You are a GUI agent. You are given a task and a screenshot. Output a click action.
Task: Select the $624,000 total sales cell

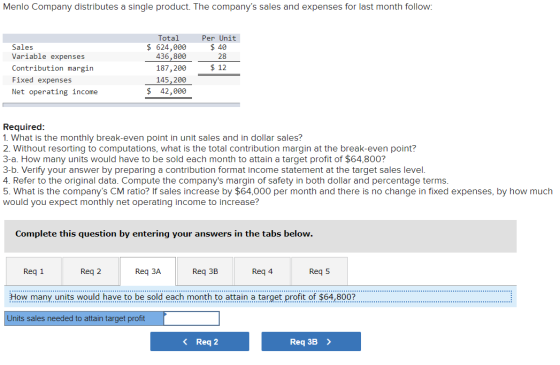click(166, 47)
